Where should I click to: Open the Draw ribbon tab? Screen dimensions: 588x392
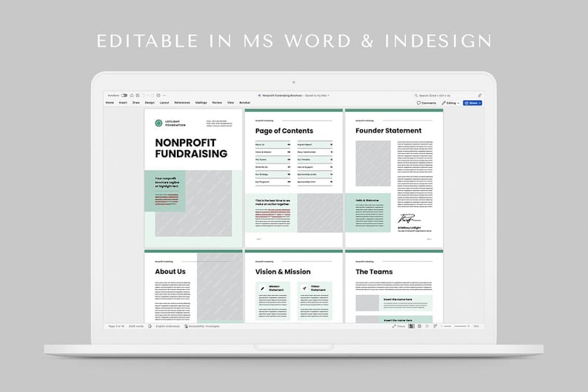point(136,103)
